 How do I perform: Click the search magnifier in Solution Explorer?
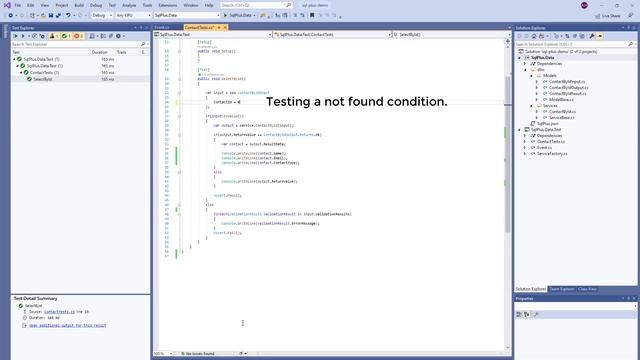[x=631, y=44]
